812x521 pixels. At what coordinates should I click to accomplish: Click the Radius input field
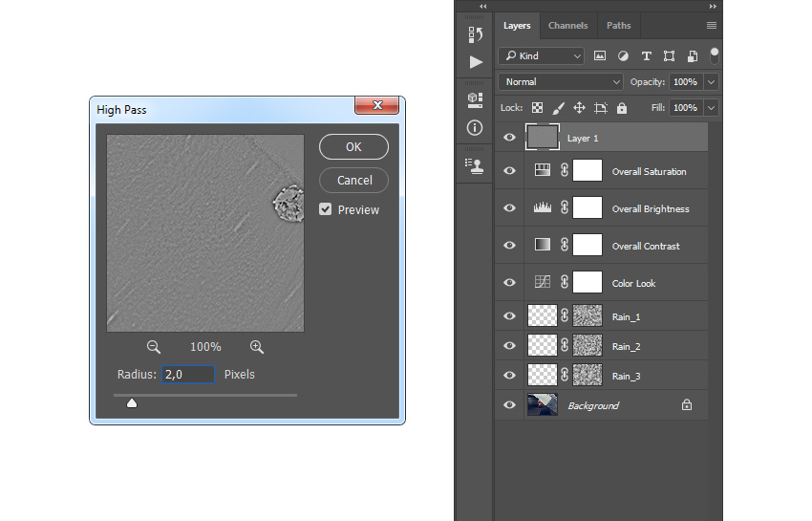click(x=188, y=375)
